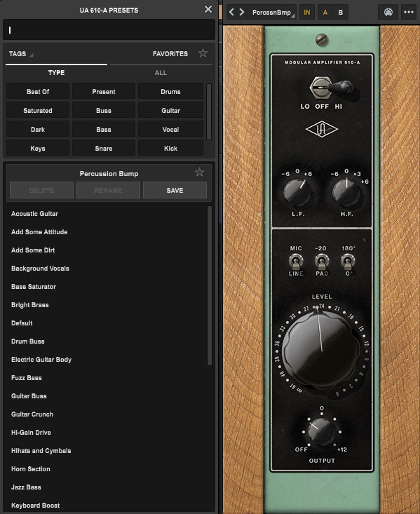Filter presets by Drums tag
The width and height of the screenshot is (420, 514).
pyautogui.click(x=170, y=91)
